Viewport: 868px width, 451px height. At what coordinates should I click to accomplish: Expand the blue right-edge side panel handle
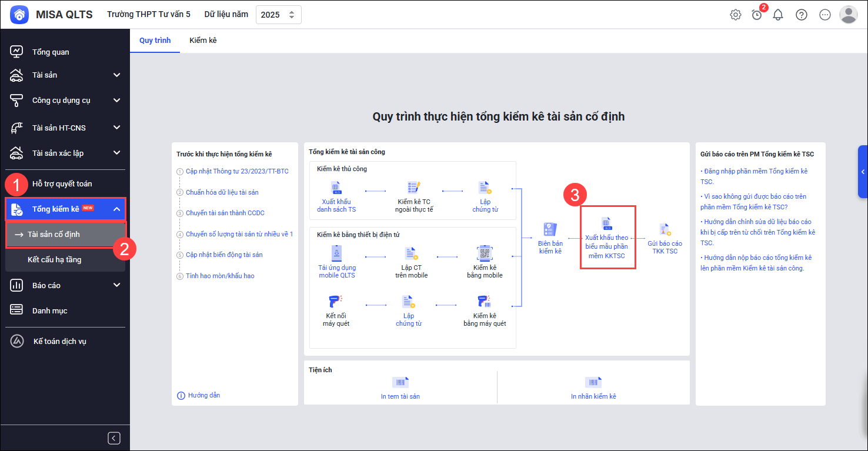click(x=863, y=172)
